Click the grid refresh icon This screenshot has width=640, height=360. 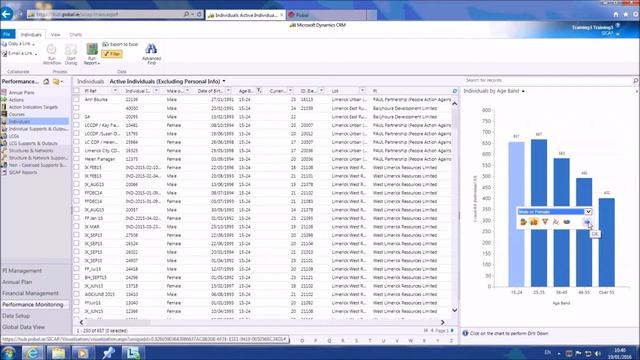click(455, 91)
